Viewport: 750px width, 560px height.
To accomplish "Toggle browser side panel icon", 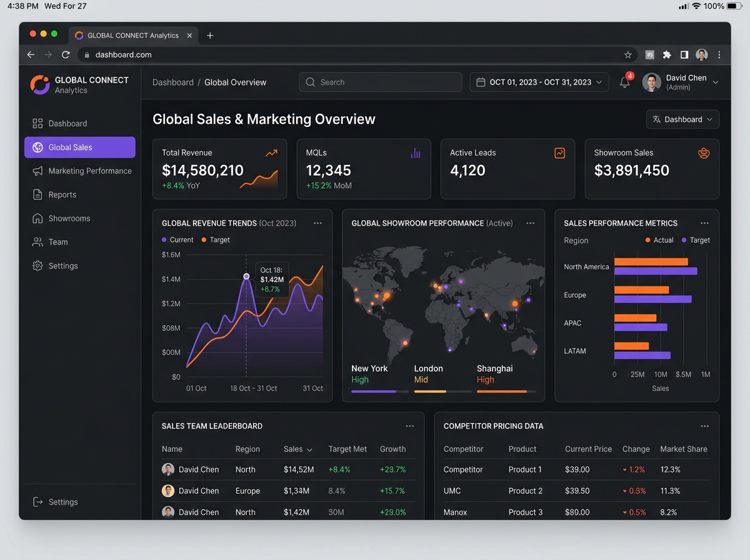I will [x=684, y=55].
